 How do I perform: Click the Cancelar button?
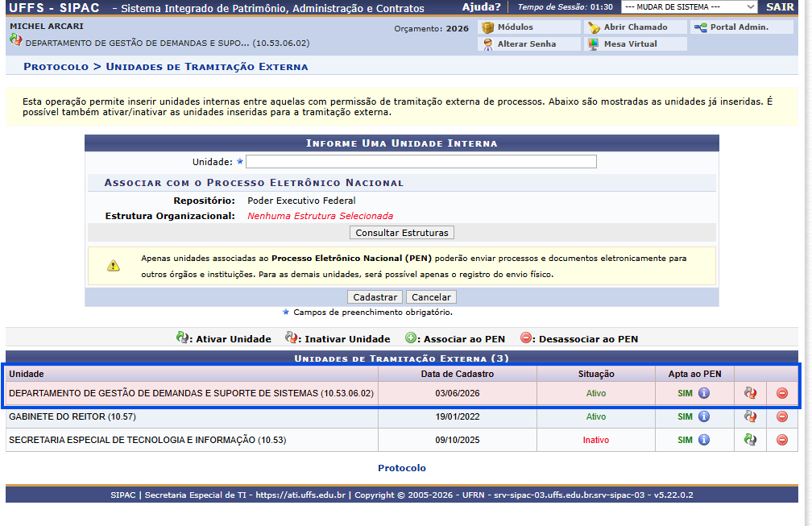pos(431,297)
